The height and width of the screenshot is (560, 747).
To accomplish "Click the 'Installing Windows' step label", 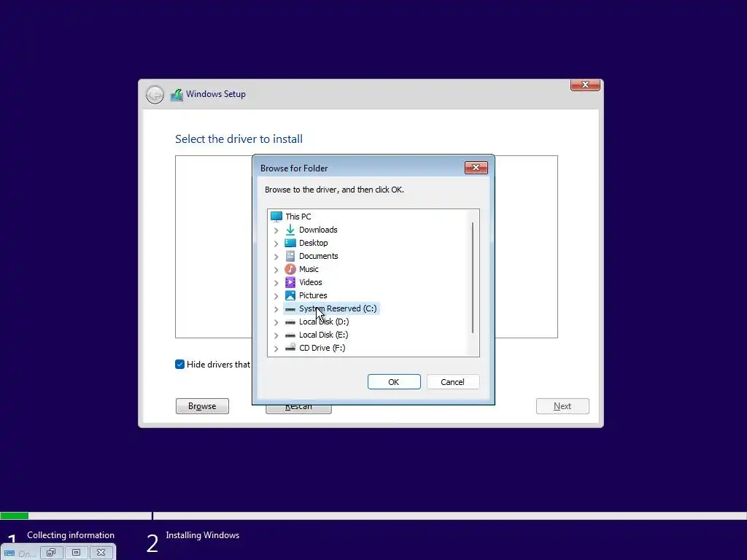I will click(203, 535).
